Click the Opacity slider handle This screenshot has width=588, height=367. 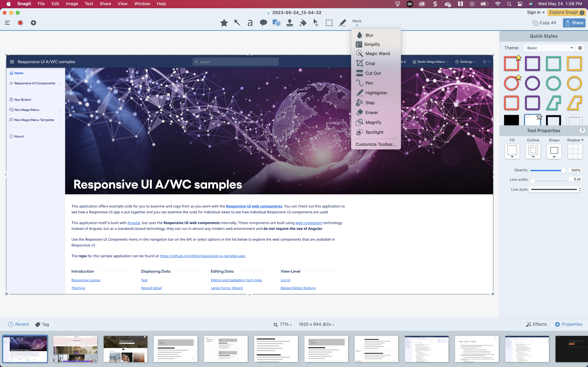pyautogui.click(x=563, y=170)
